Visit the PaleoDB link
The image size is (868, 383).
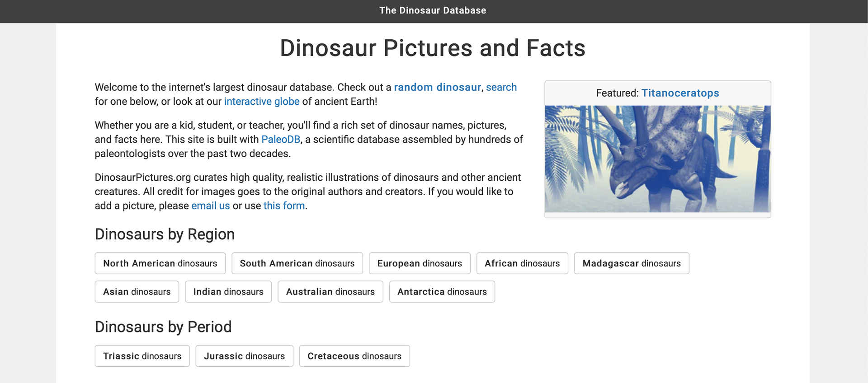pos(281,139)
